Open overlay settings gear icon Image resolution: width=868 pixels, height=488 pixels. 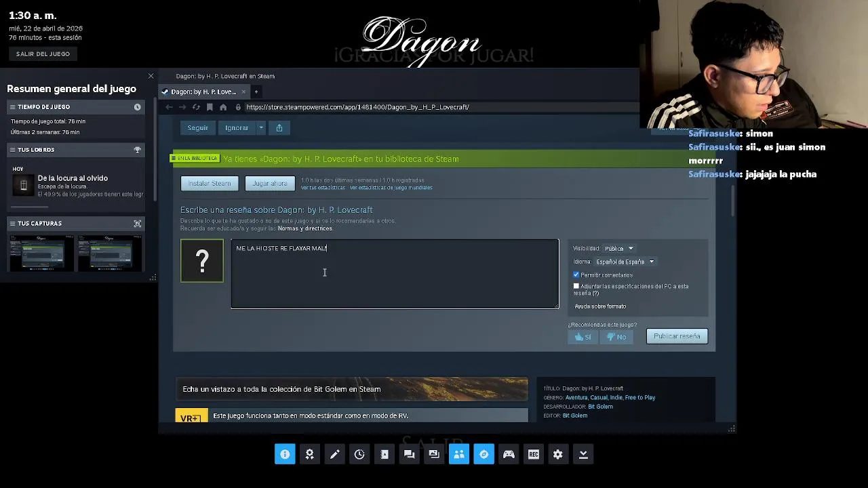tap(558, 454)
